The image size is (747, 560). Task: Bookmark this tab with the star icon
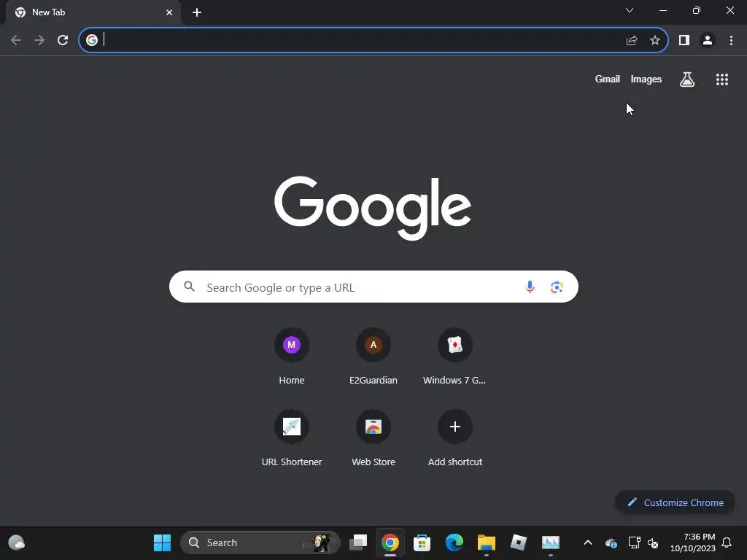(x=655, y=41)
